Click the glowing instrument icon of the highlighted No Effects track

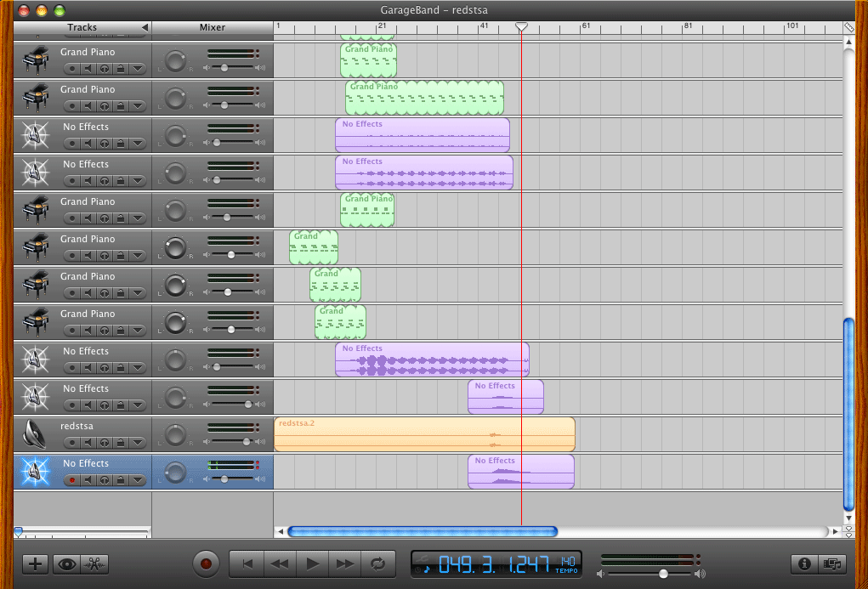pos(36,472)
